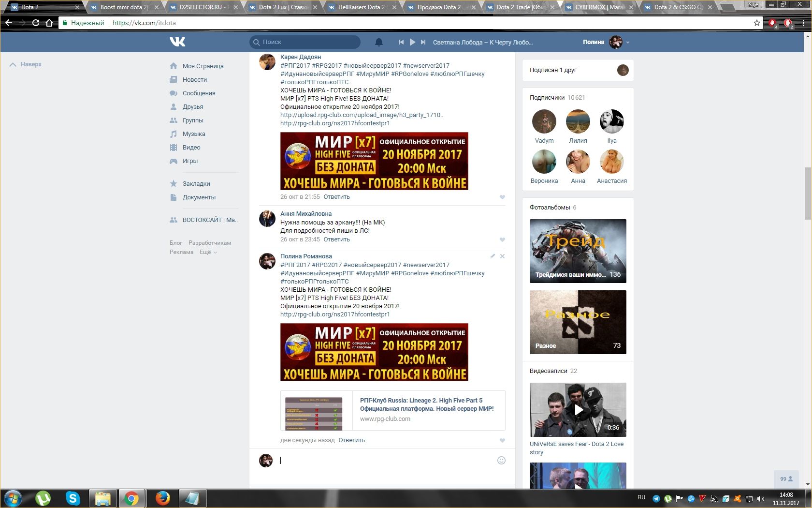Open the emoji picker smiley
Viewport: 812px width, 508px height.
[501, 460]
